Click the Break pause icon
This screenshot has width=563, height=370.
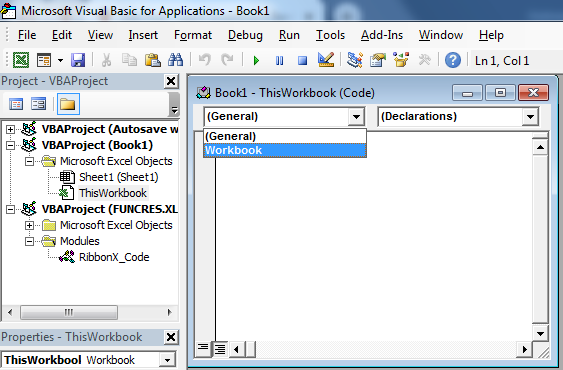tap(279, 60)
